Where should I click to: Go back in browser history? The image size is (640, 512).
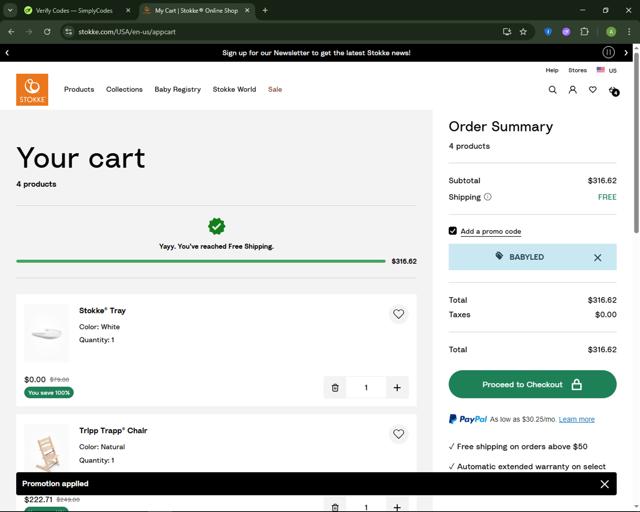point(11,31)
